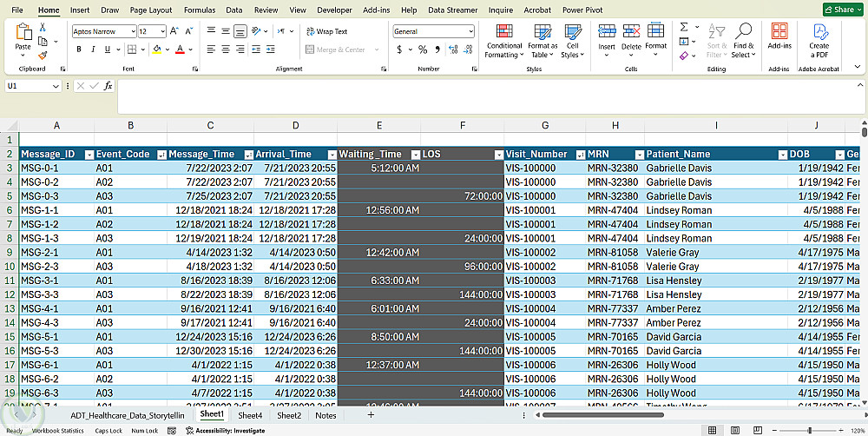868x436 pixels.
Task: Toggle italic formatting
Action: 94,50
